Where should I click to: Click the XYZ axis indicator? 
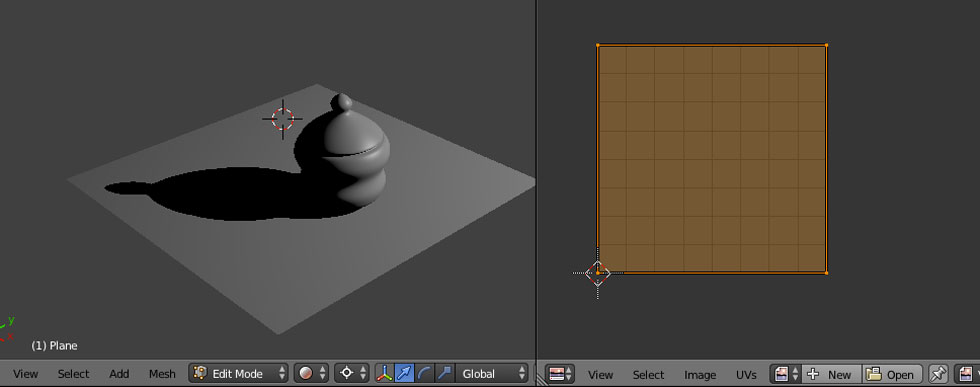tap(8, 329)
